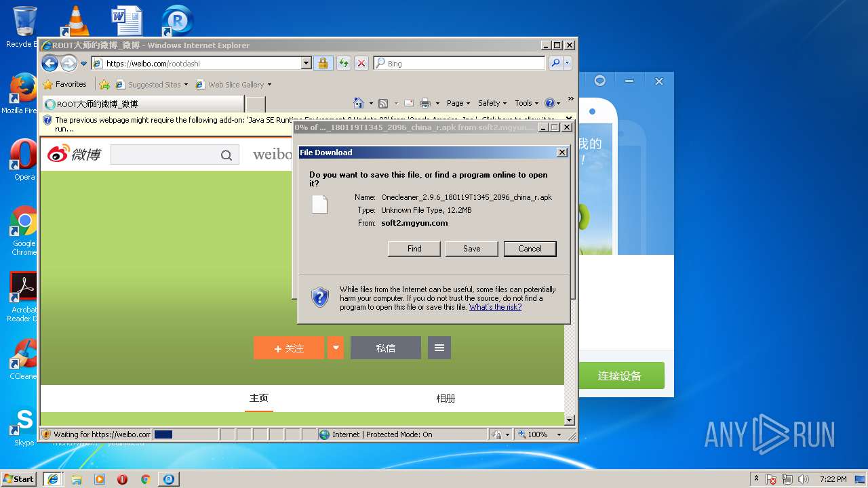Open Opera desktop shortcut
868x488 pixels.
(24, 160)
